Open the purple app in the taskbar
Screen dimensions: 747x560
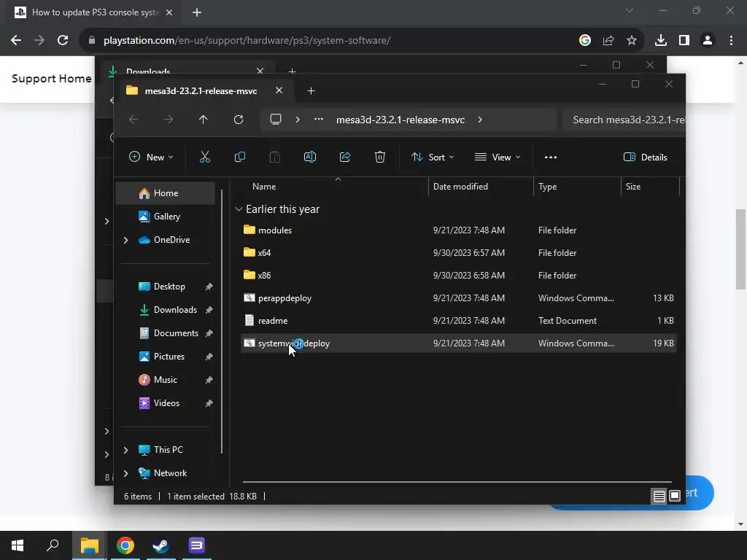coord(196,545)
